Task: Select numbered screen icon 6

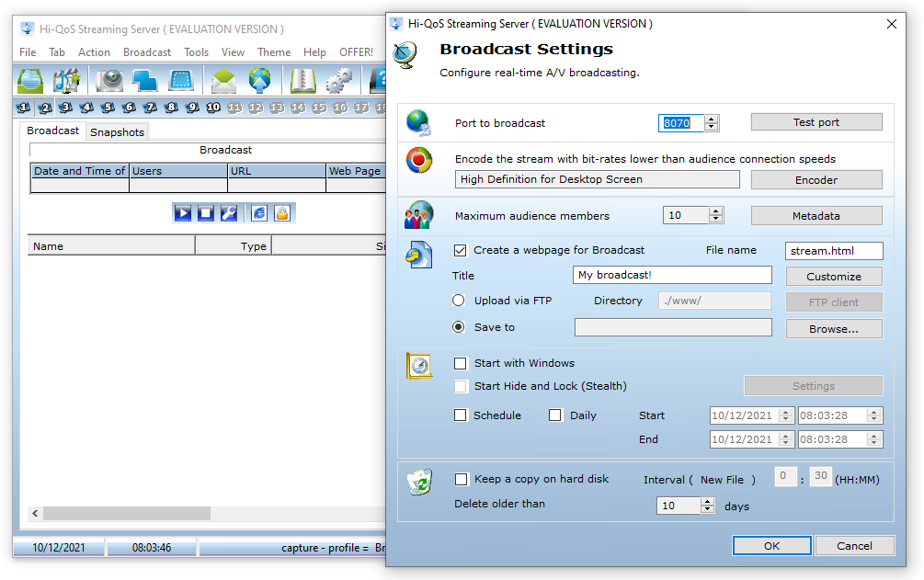Action: pyautogui.click(x=129, y=108)
